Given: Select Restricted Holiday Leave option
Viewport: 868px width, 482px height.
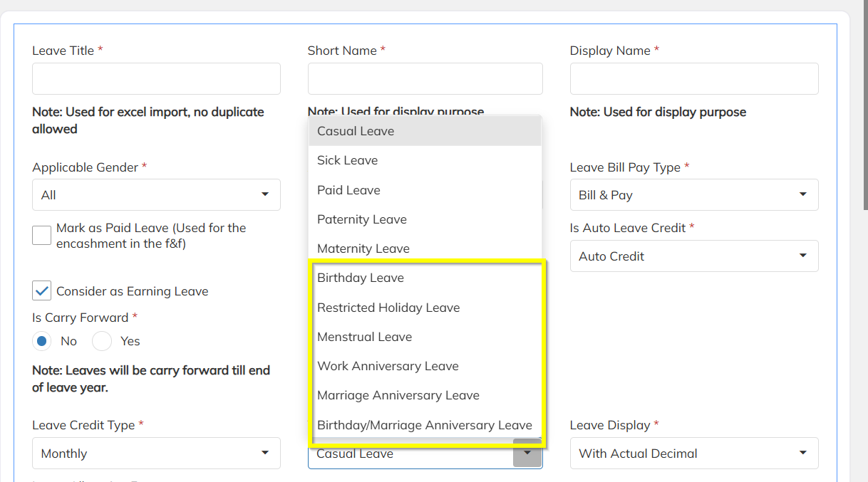Looking at the screenshot, I should point(388,308).
